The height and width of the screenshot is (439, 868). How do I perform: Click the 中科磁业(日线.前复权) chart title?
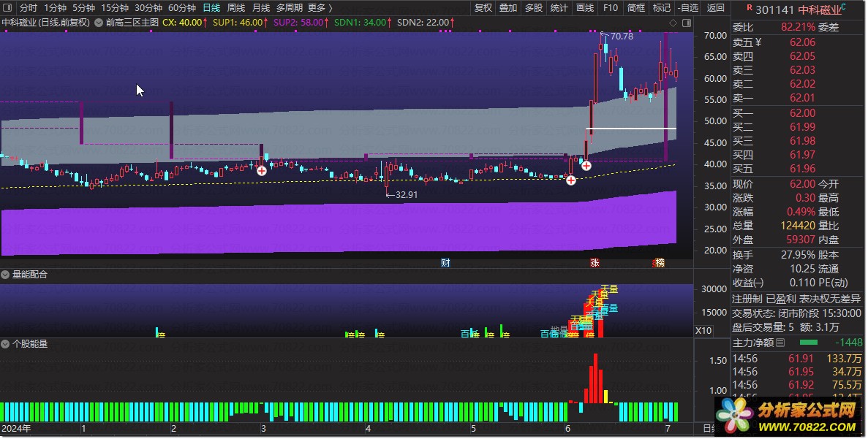tap(45, 23)
